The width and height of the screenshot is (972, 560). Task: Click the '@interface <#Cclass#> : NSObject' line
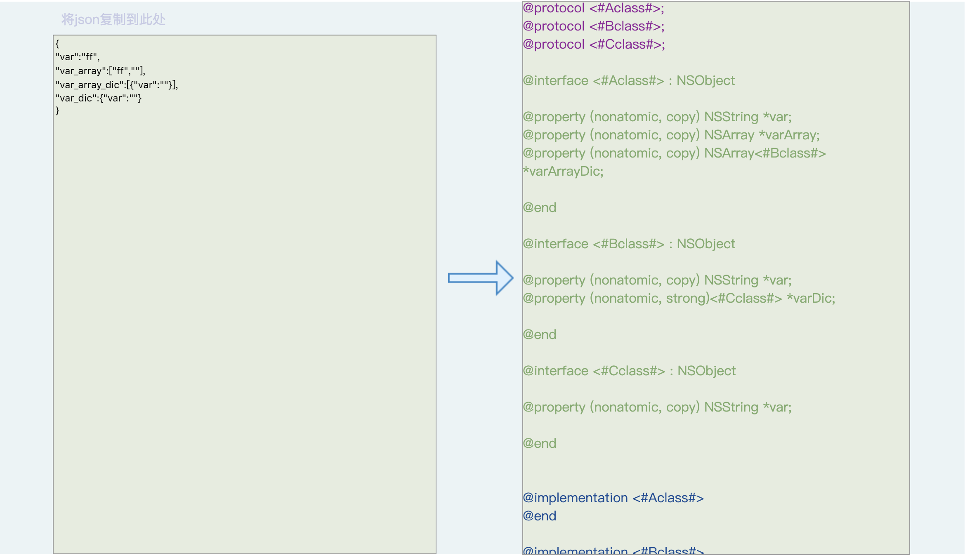(x=629, y=371)
